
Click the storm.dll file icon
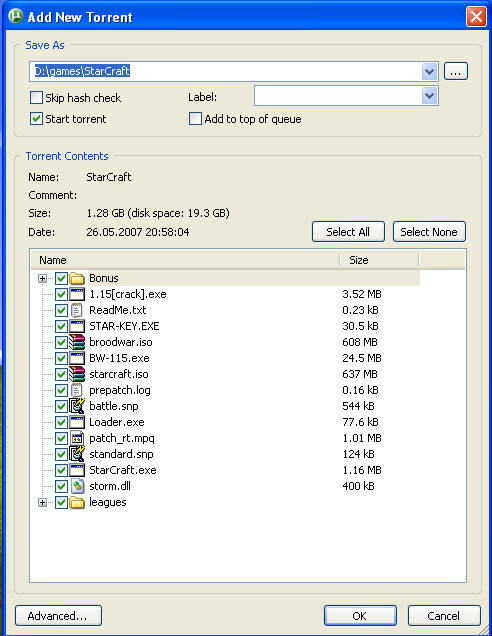(77, 486)
